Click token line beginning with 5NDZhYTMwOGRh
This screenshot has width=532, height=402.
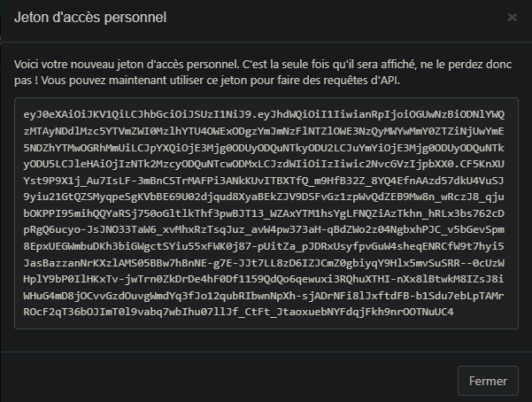[x=264, y=148]
